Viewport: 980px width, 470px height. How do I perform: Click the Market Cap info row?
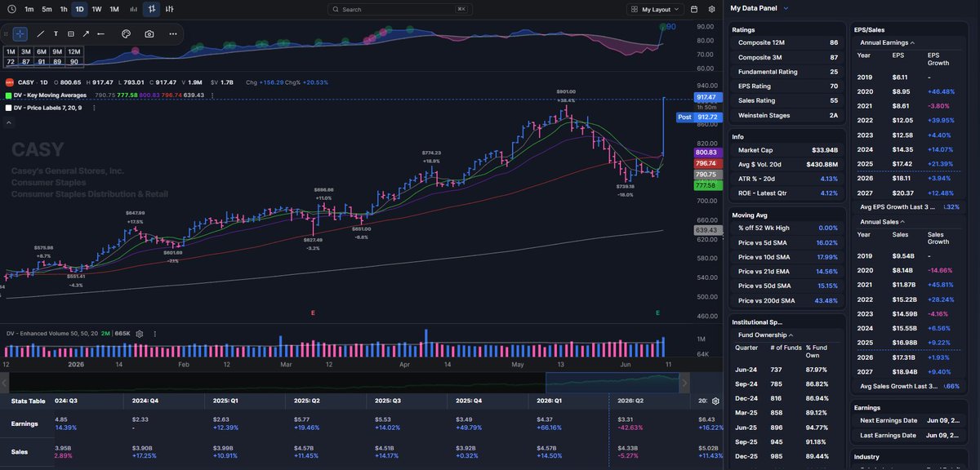786,150
